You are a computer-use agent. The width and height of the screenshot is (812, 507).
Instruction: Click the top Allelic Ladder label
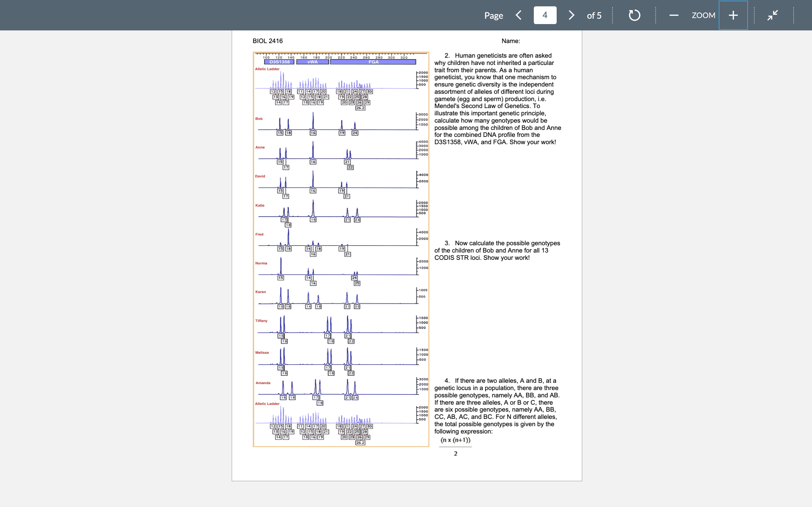[x=267, y=69]
